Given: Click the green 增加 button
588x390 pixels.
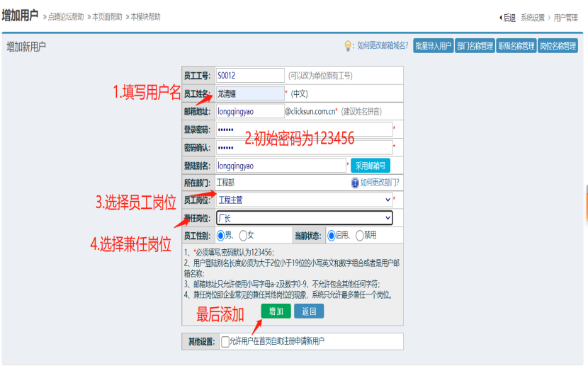Looking at the screenshot, I should click(x=276, y=311).
